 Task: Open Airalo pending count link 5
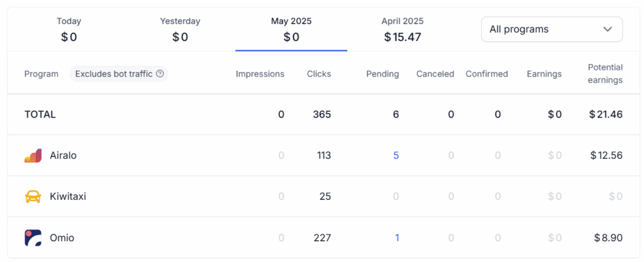(x=396, y=155)
